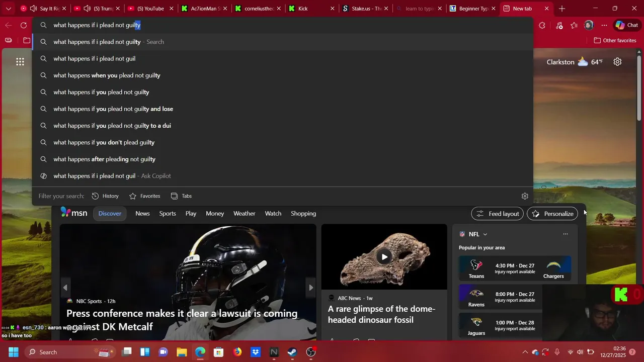This screenshot has width=644, height=362.
Task: Open the rewards icon beside extensions
Action: pyautogui.click(x=559, y=25)
